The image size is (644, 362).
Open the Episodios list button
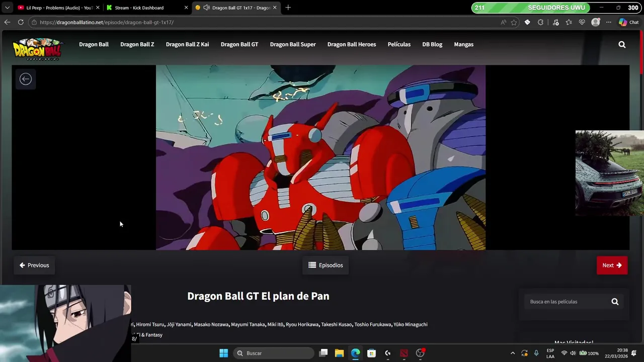[x=326, y=265]
